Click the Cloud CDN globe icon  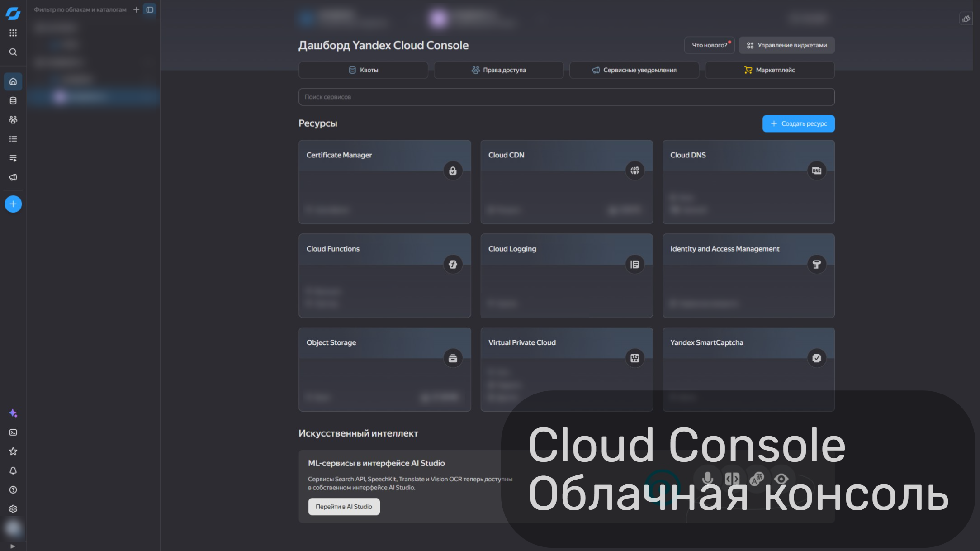coord(635,171)
